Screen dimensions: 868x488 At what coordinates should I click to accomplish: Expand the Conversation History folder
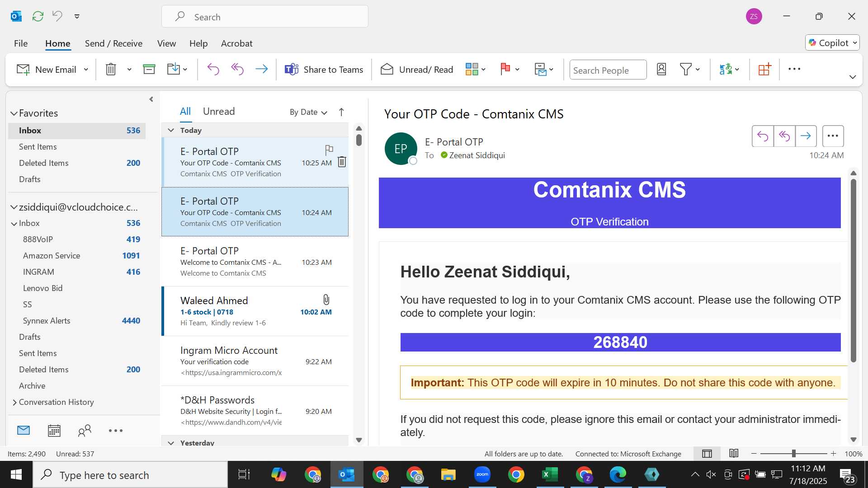(14, 402)
